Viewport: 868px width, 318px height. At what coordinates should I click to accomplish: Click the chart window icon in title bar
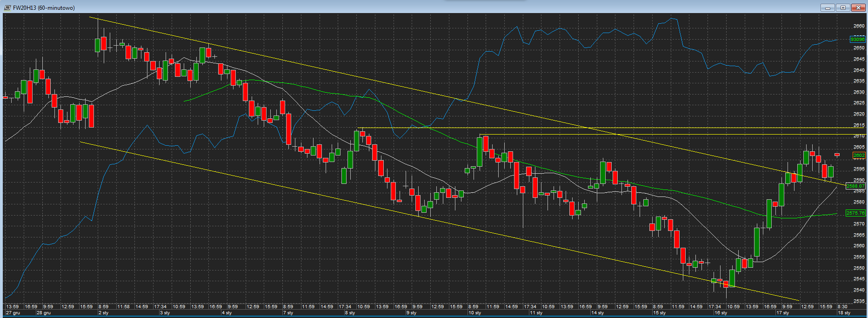coord(7,7)
